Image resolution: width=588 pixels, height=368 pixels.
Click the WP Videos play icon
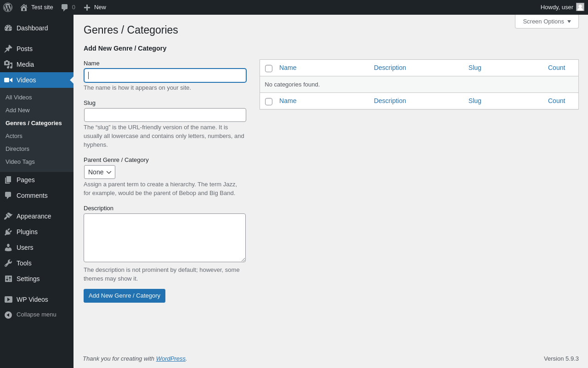tap(8, 299)
